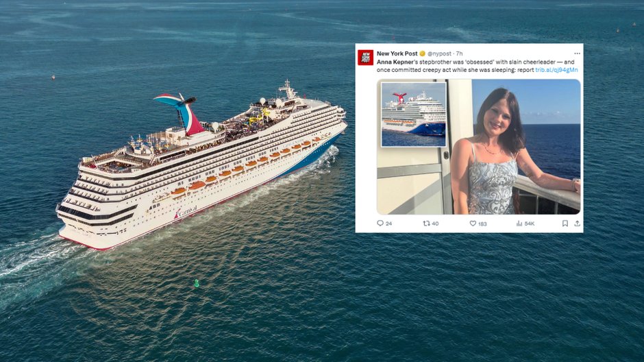The height and width of the screenshot is (362, 644).
Task: Click the repost arrows icon
Action: pos(426,224)
